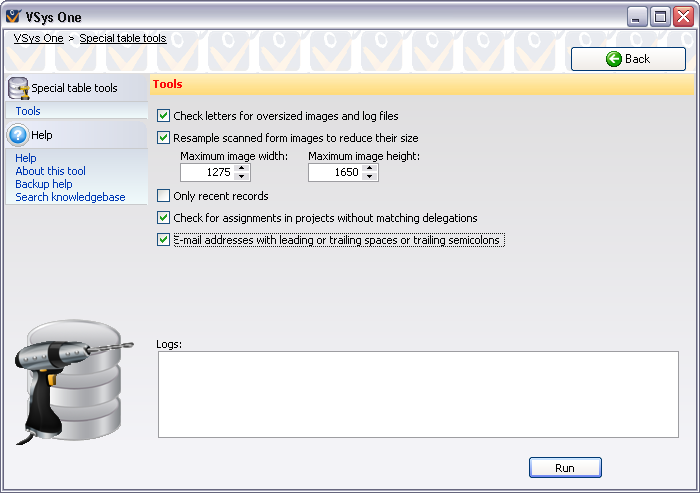Open Search knowledgebase link
The image size is (700, 493).
click(x=70, y=197)
